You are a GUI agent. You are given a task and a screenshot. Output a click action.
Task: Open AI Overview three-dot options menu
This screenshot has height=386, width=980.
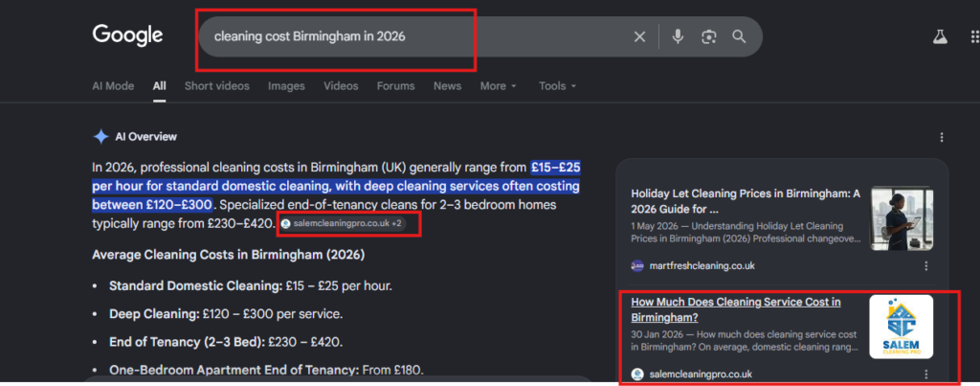click(942, 137)
